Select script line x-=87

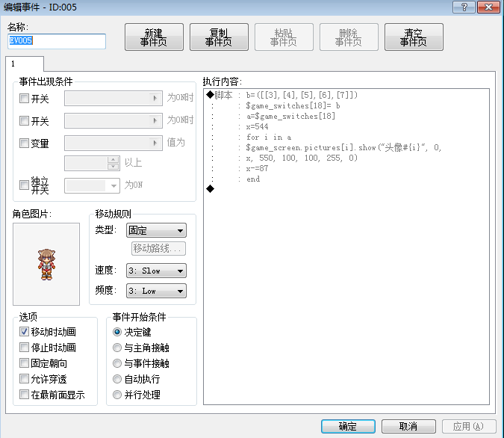[257, 169]
